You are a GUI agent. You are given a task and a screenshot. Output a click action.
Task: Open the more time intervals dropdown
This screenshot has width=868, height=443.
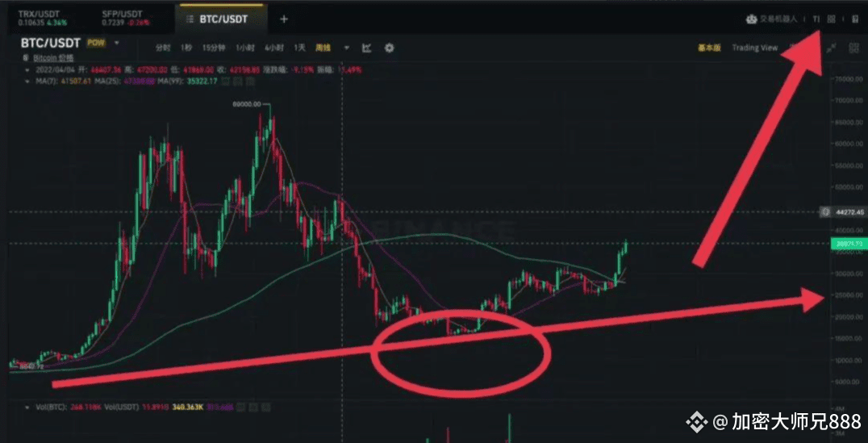347,48
